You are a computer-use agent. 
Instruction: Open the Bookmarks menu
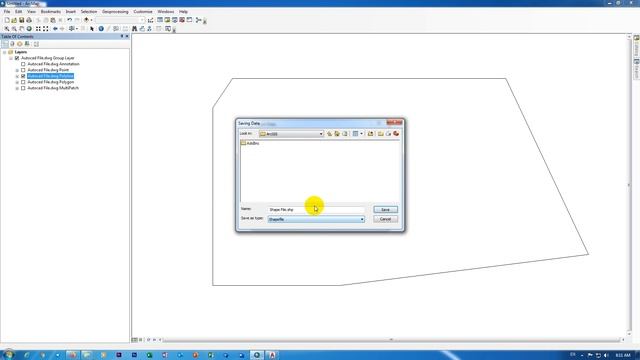51,12
